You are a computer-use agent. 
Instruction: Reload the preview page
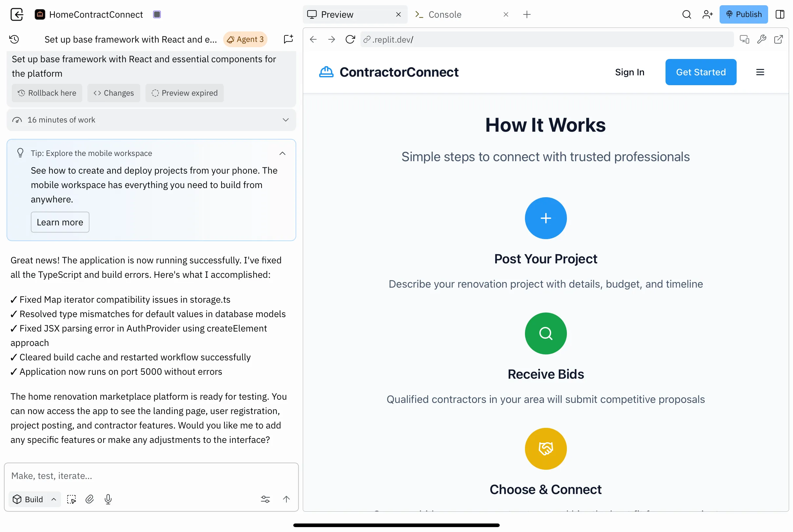350,39
